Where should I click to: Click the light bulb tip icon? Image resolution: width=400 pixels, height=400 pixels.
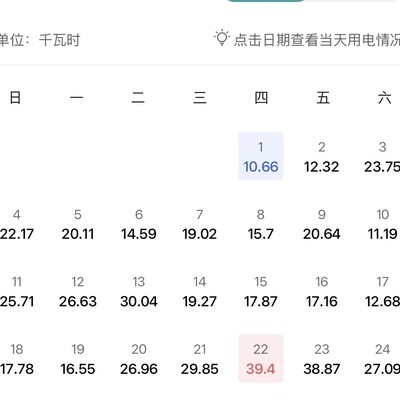point(222,38)
